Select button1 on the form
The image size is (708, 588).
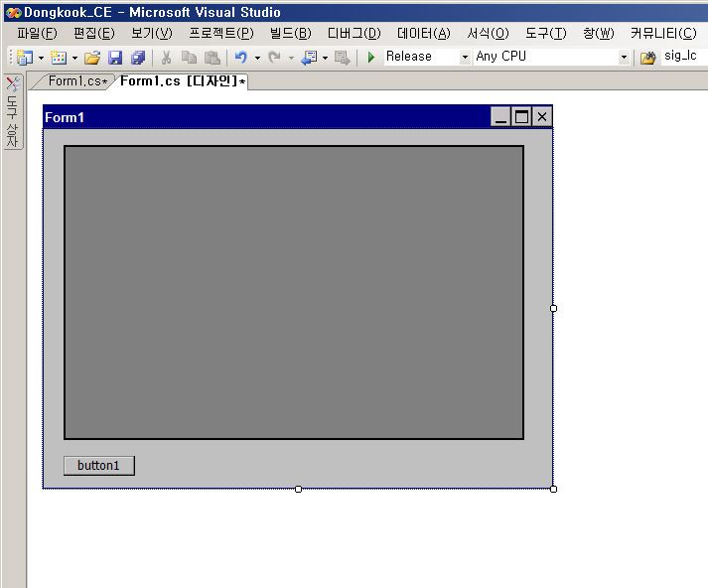(x=99, y=466)
